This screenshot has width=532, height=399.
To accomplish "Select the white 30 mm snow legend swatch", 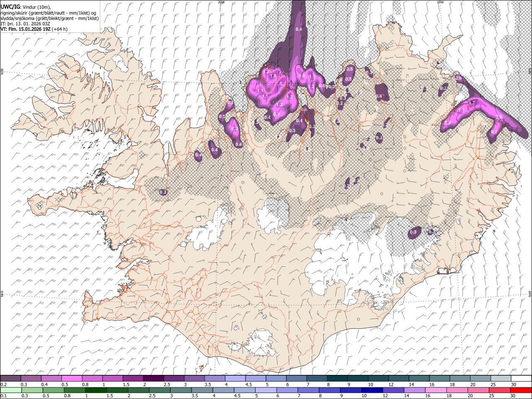I will pyautogui.click(x=521, y=379).
